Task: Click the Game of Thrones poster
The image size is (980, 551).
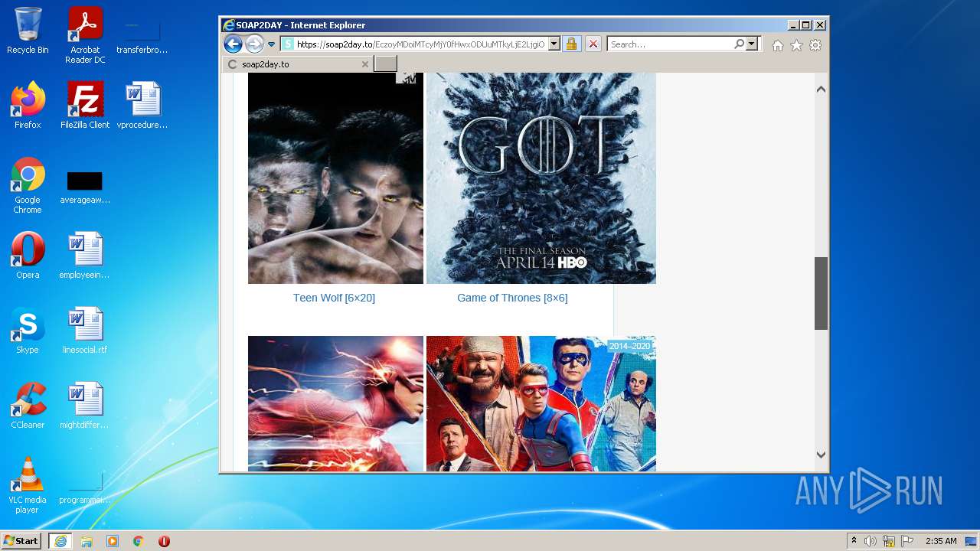Action: click(541, 178)
